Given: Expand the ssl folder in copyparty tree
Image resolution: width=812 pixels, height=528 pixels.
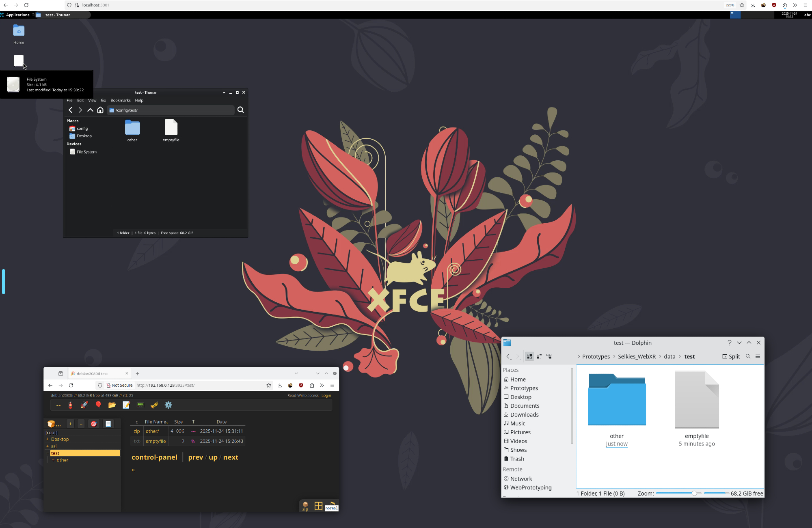Looking at the screenshot, I should (48, 446).
